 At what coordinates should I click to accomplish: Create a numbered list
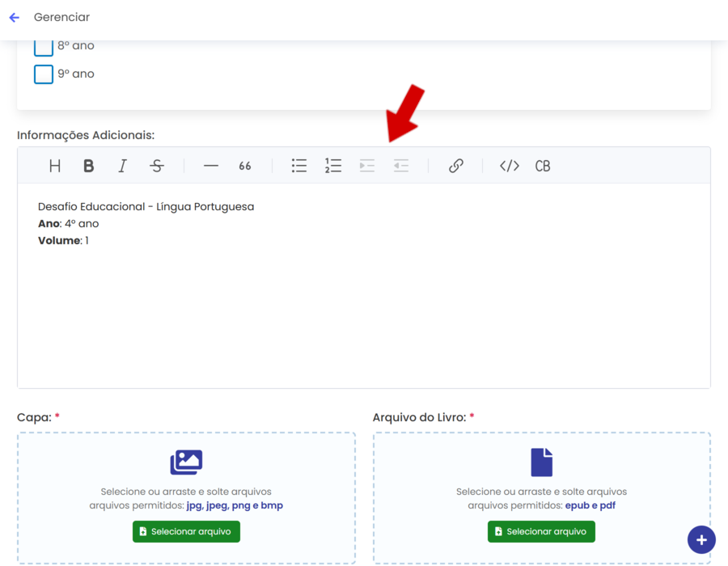click(x=333, y=166)
